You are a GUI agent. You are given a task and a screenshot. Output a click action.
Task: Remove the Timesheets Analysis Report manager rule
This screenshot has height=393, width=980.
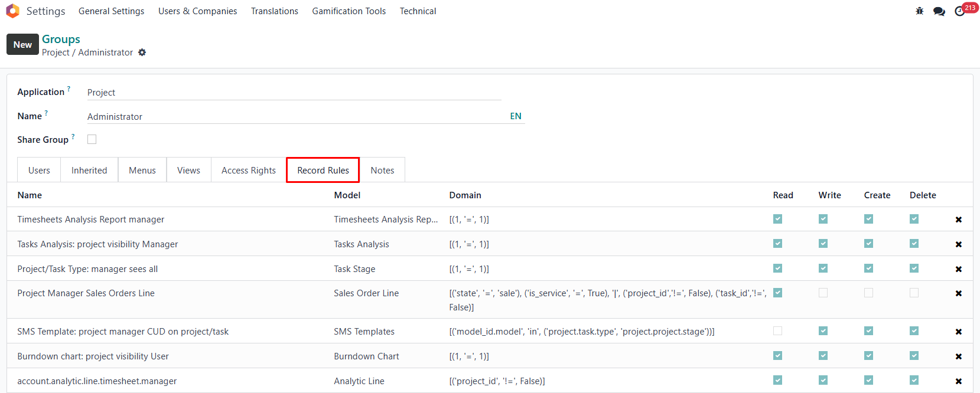(x=958, y=220)
